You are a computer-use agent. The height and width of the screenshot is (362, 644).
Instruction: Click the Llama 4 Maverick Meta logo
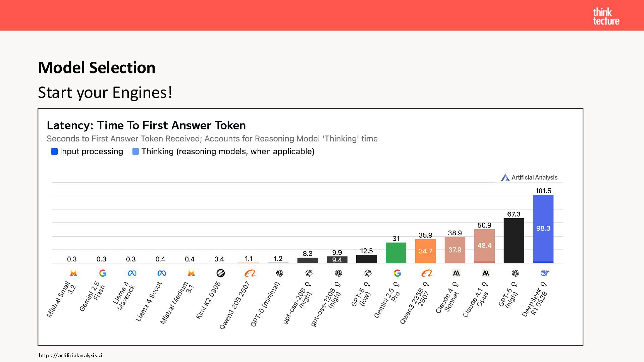[x=132, y=273]
